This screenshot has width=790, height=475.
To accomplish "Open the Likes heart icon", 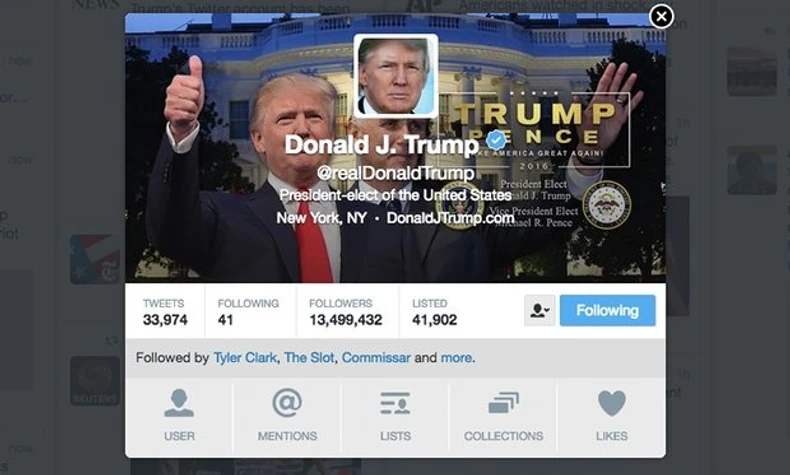I will coord(612,403).
